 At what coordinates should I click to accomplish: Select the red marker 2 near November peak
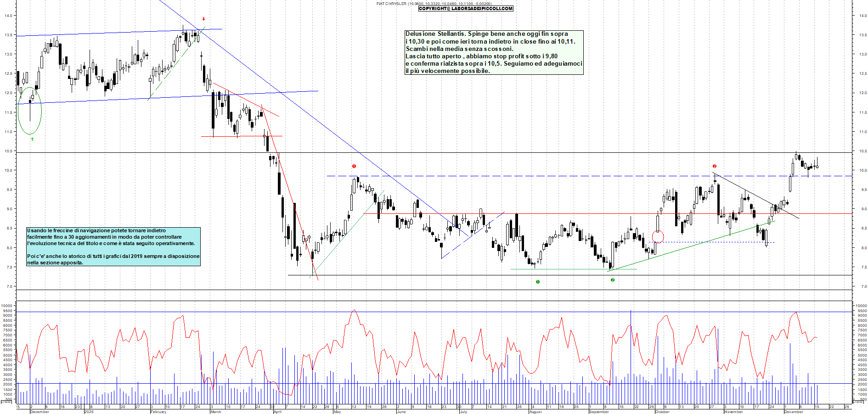[714, 166]
